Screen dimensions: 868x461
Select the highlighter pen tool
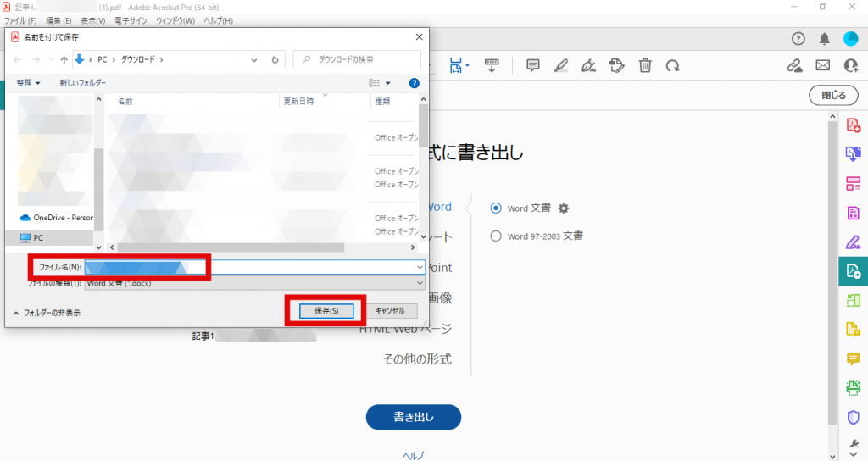561,66
